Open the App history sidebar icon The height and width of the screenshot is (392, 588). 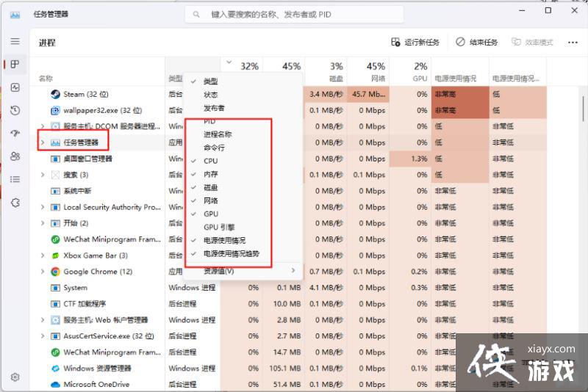pos(15,110)
